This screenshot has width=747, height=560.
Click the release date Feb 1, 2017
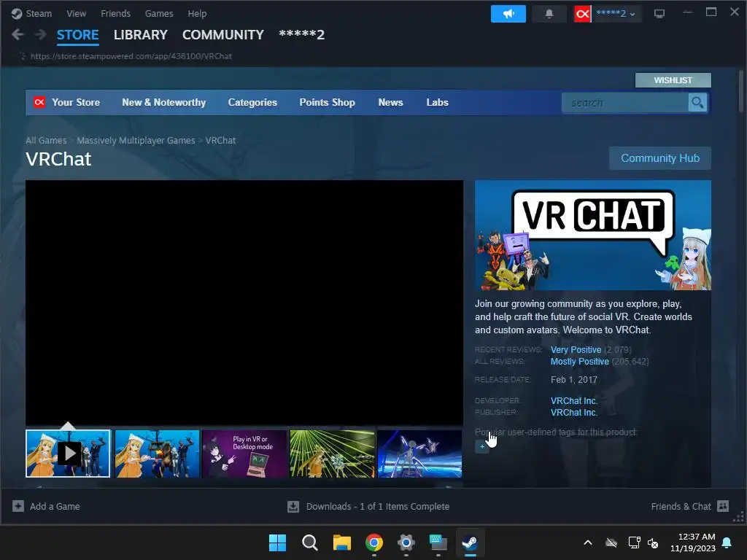click(x=574, y=379)
